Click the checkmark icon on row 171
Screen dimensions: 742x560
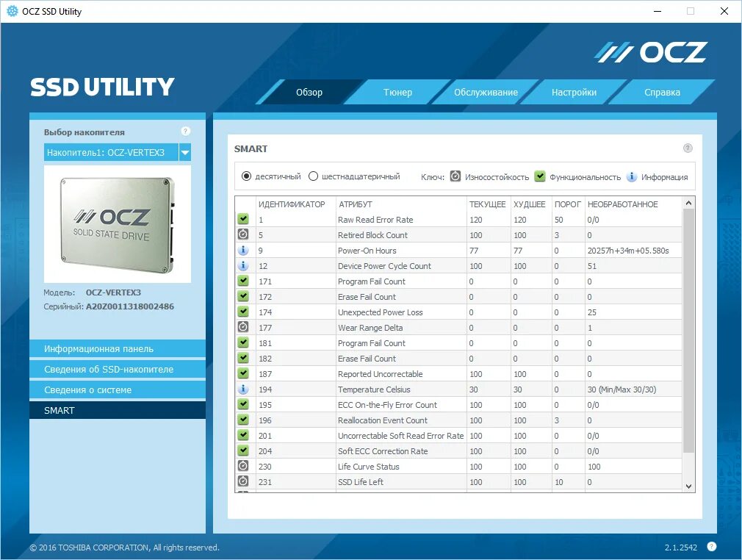click(x=242, y=281)
